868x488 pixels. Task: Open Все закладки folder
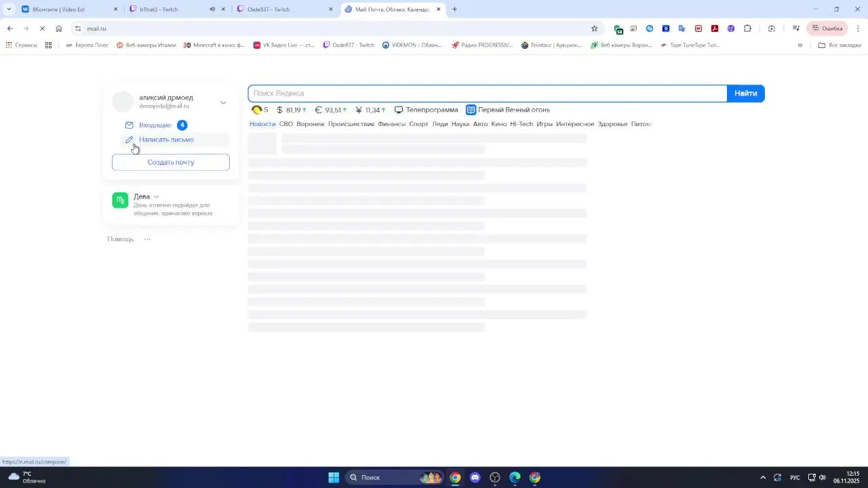click(x=840, y=45)
